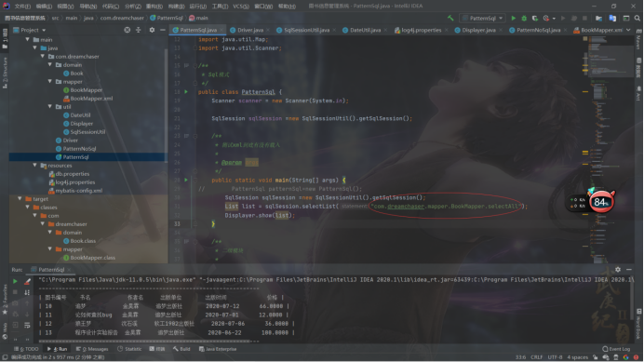The image size is (644, 362).
Task: Open the profiler options dropdown arrow
Action: pos(554,18)
